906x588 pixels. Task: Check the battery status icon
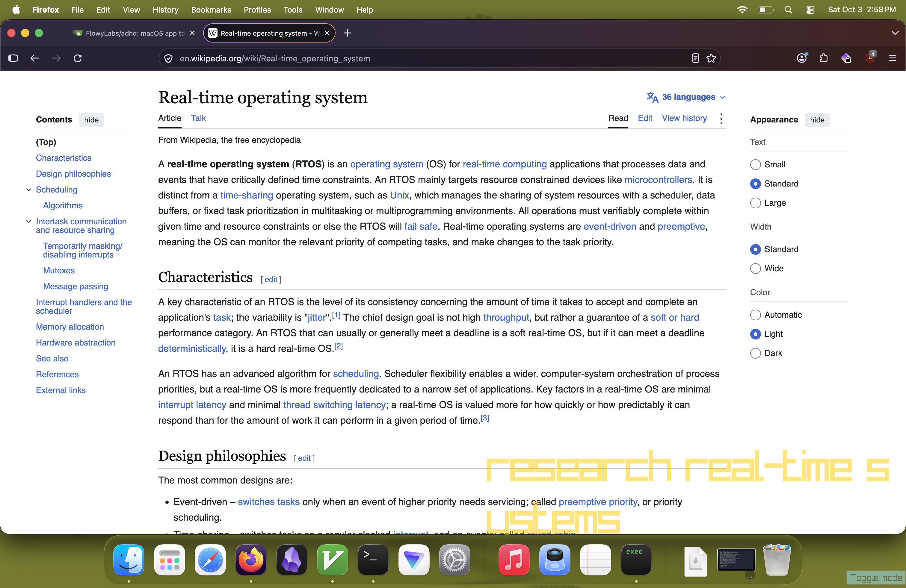coord(765,10)
